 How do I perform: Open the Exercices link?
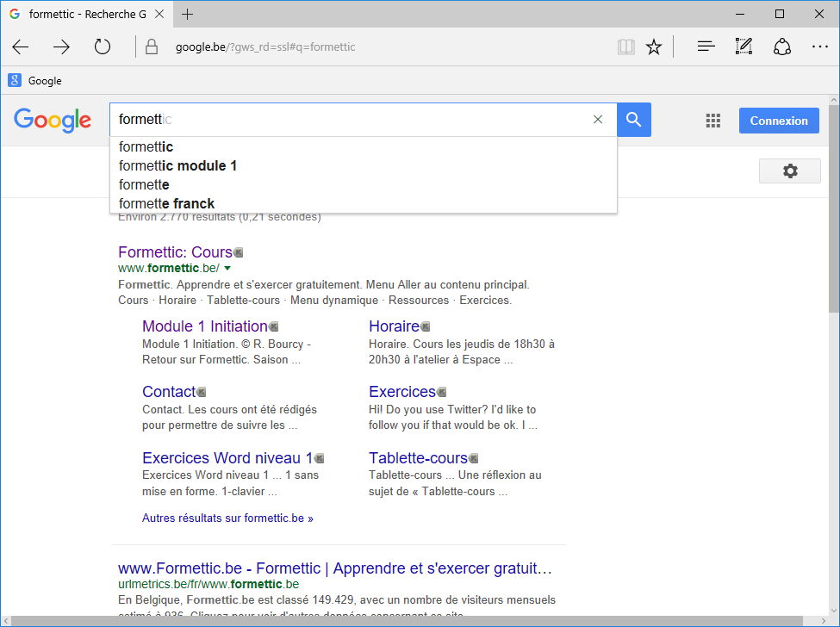(402, 392)
